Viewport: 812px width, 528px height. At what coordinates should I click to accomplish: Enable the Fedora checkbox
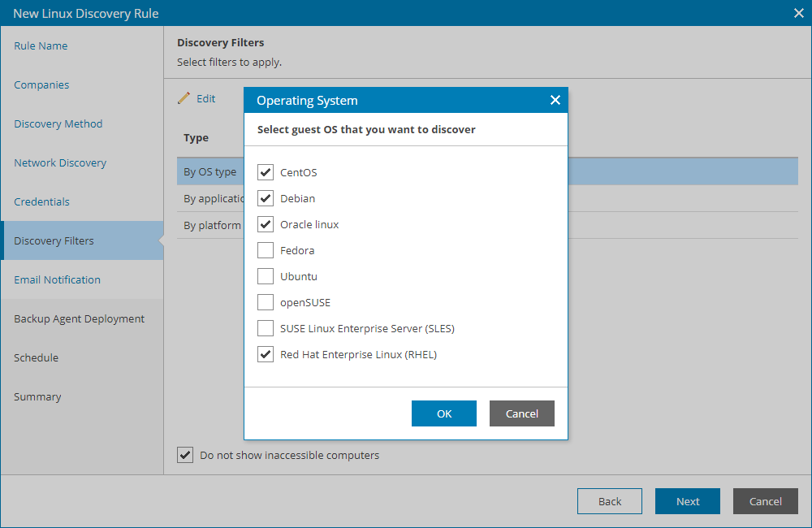coord(265,250)
